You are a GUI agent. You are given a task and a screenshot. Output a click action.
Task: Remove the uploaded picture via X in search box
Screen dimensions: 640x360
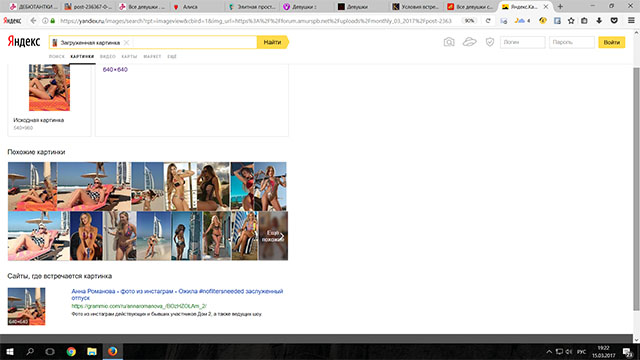pyautogui.click(x=127, y=42)
